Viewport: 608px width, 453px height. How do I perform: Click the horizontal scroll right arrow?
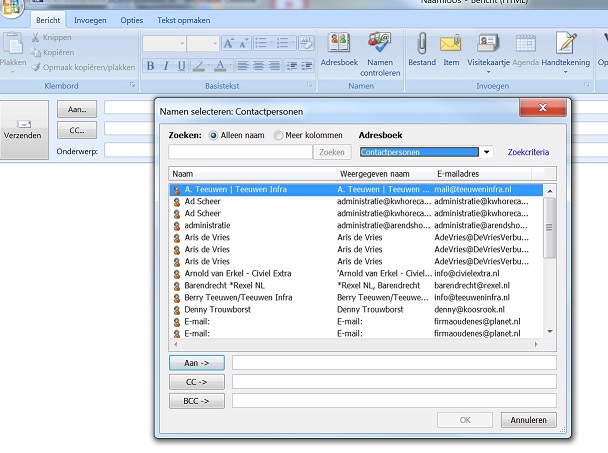pos(536,344)
